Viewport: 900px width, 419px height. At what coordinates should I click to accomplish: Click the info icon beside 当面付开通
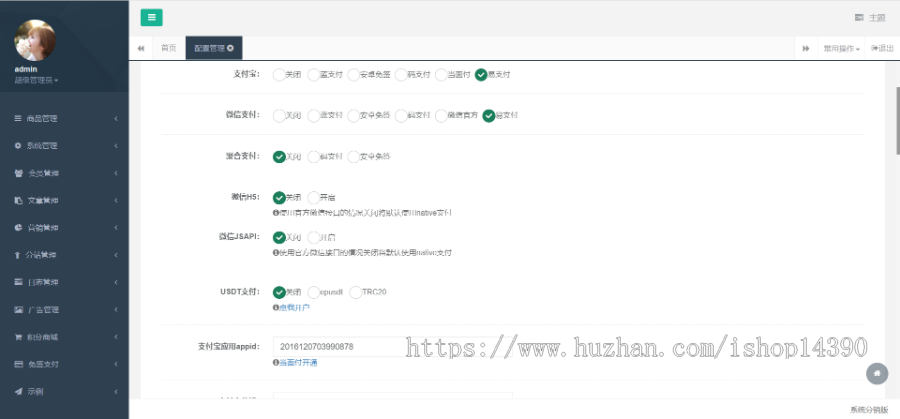pyautogui.click(x=276, y=363)
